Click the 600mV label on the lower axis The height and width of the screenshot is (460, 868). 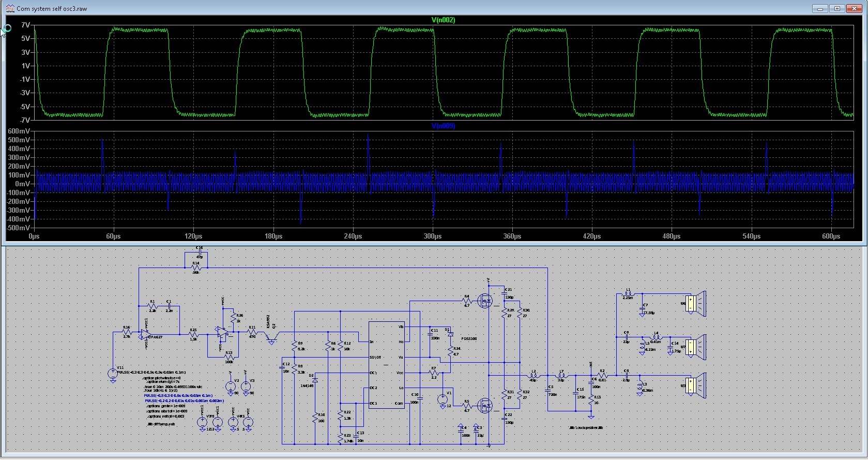coord(19,131)
